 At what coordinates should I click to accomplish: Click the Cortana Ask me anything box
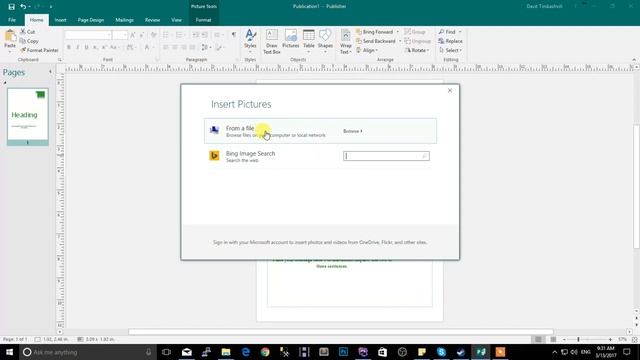[88, 352]
